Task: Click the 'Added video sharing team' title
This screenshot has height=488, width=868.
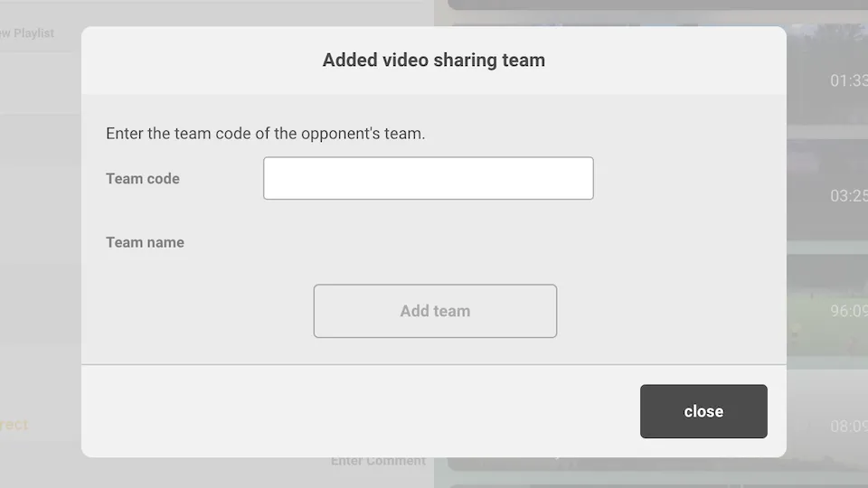Action: 434,60
